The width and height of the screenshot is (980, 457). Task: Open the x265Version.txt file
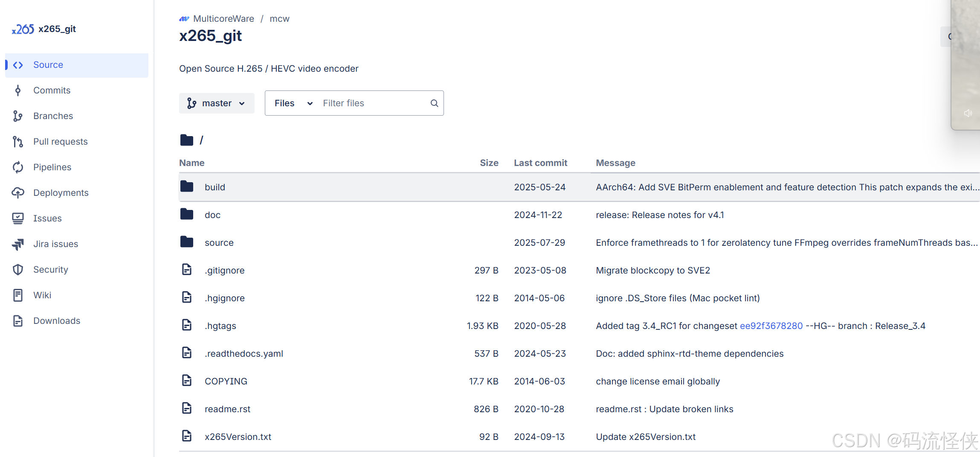coord(238,437)
